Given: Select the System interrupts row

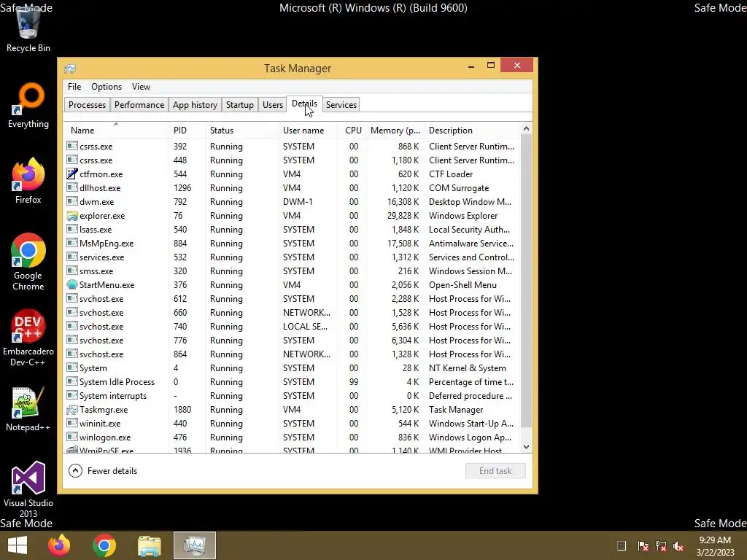Looking at the screenshot, I should [292, 396].
